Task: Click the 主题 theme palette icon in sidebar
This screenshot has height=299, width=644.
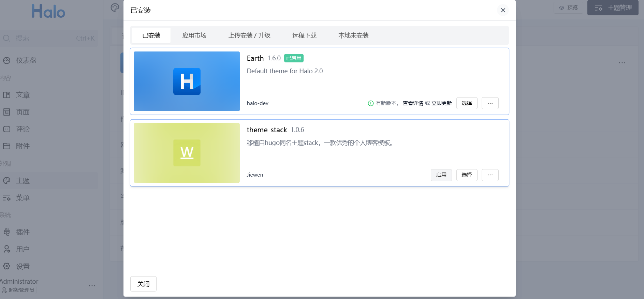Action: (x=7, y=181)
